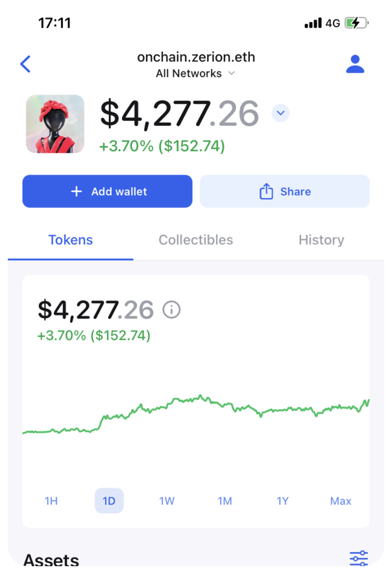Tap the Share button
392x574 pixels.
(284, 192)
